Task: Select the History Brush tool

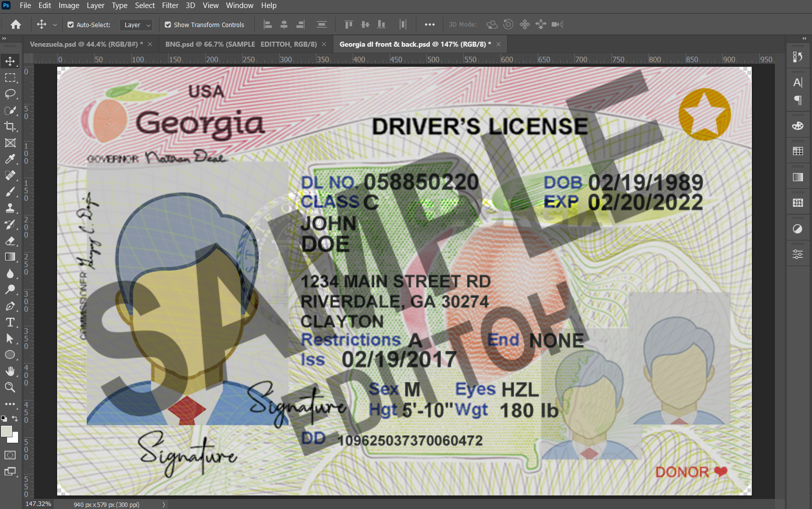Action: [x=10, y=224]
